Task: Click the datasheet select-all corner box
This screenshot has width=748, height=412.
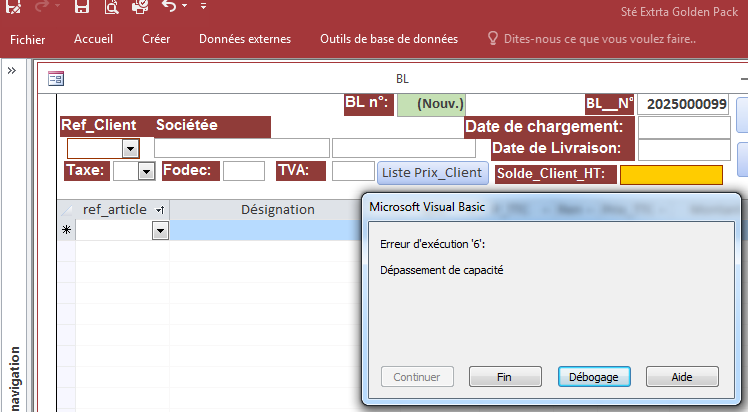Action: [x=67, y=209]
